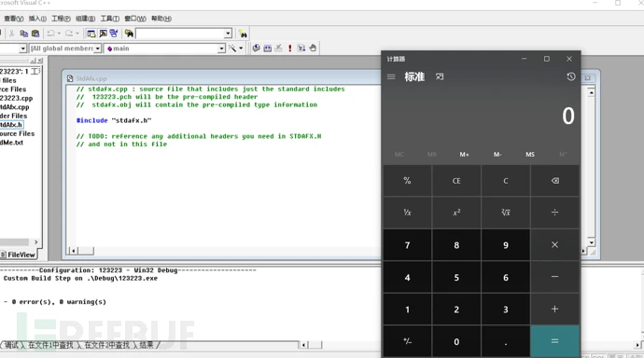The height and width of the screenshot is (358, 644).
Task: Switch to the FileView tab
Action: [x=18, y=255]
